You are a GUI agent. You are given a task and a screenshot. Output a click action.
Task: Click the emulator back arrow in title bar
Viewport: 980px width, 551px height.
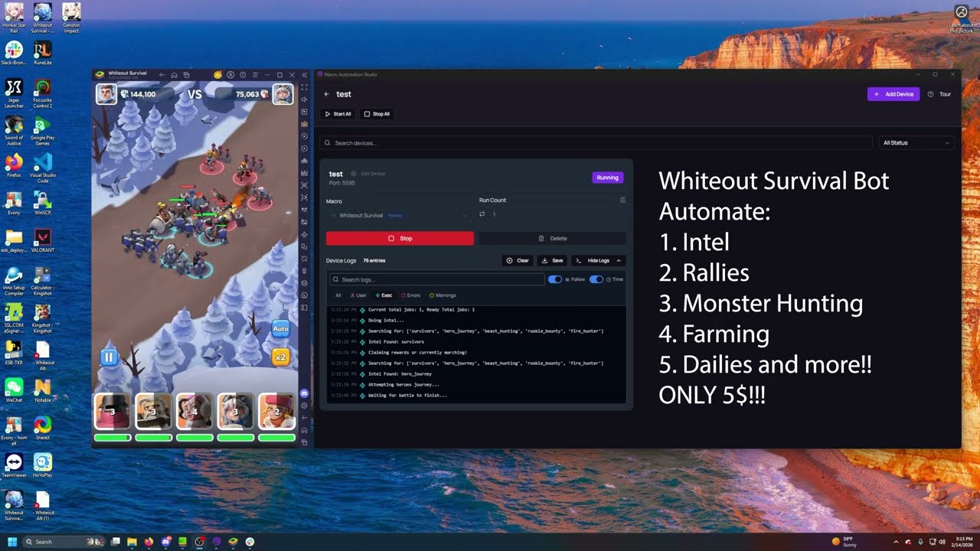(x=162, y=75)
